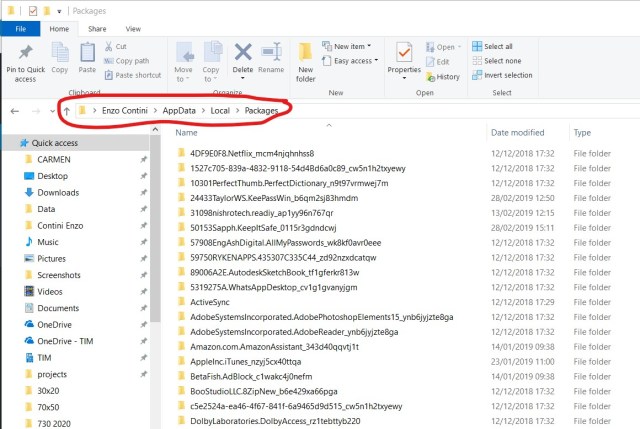Click the red Delete icon
This screenshot has height=429, width=640.
click(x=242, y=56)
